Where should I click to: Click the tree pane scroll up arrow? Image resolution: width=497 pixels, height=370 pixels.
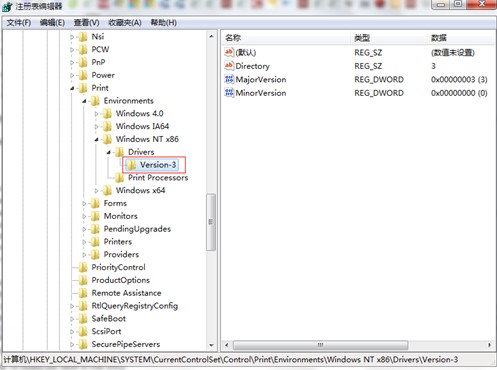[211, 36]
